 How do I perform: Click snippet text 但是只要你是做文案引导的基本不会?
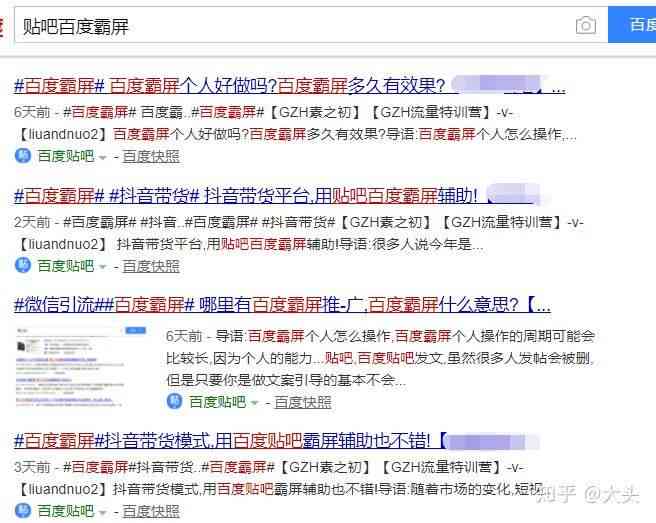286,380
